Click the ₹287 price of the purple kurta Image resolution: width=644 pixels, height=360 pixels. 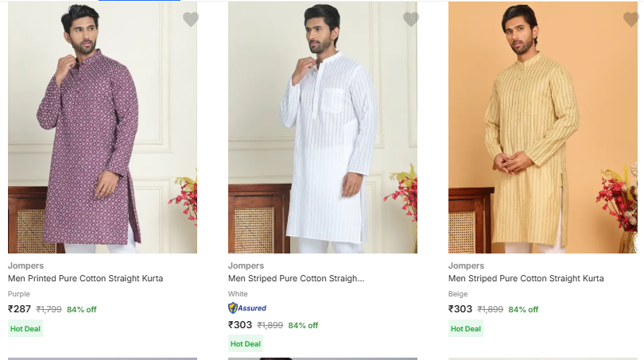pyautogui.click(x=20, y=309)
